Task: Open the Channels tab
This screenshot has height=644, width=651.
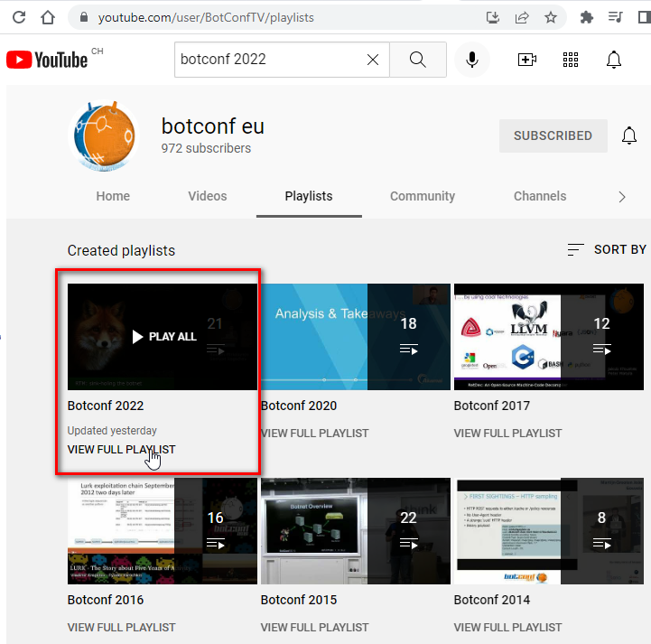Action: [540, 196]
